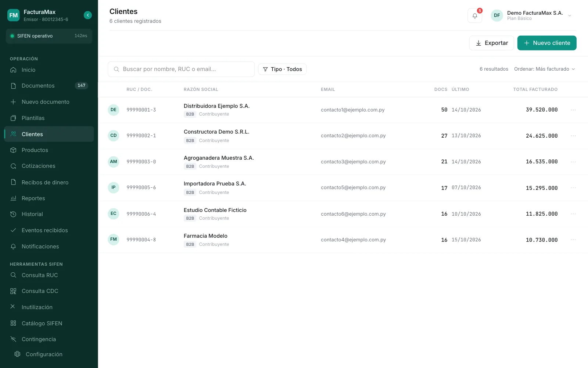Open row actions for Estudio Contable Ficticio
The height and width of the screenshot is (368, 588).
[573, 214]
